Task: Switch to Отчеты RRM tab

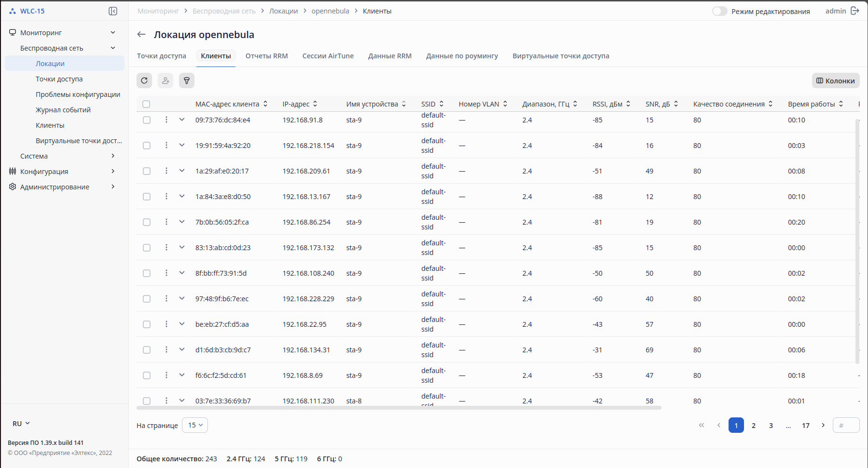Action: tap(267, 56)
